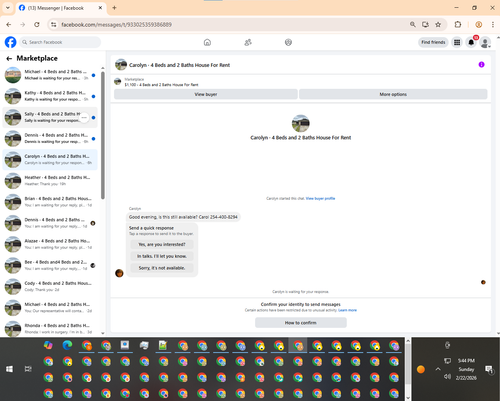Open the Facebook menu grid icon
Viewport: 500px width, 401px height.
[457, 42]
